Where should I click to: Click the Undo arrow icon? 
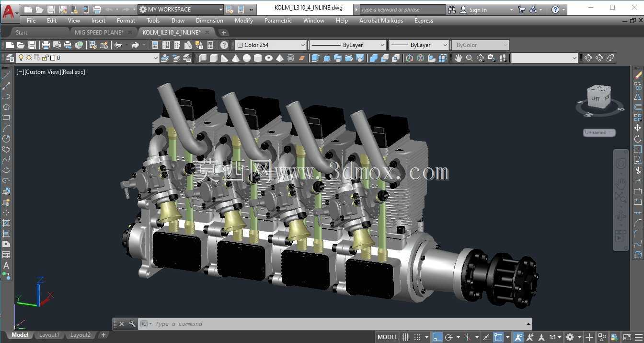[x=118, y=45]
